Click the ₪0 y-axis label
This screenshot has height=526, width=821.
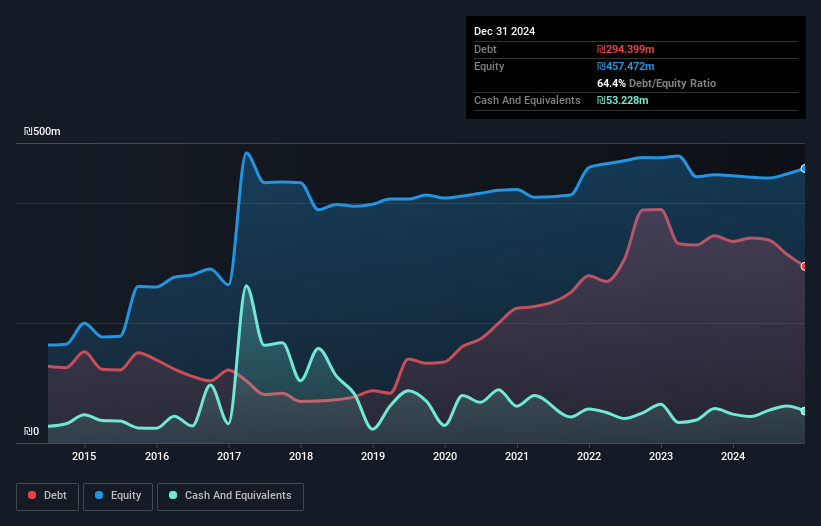pyautogui.click(x=31, y=431)
